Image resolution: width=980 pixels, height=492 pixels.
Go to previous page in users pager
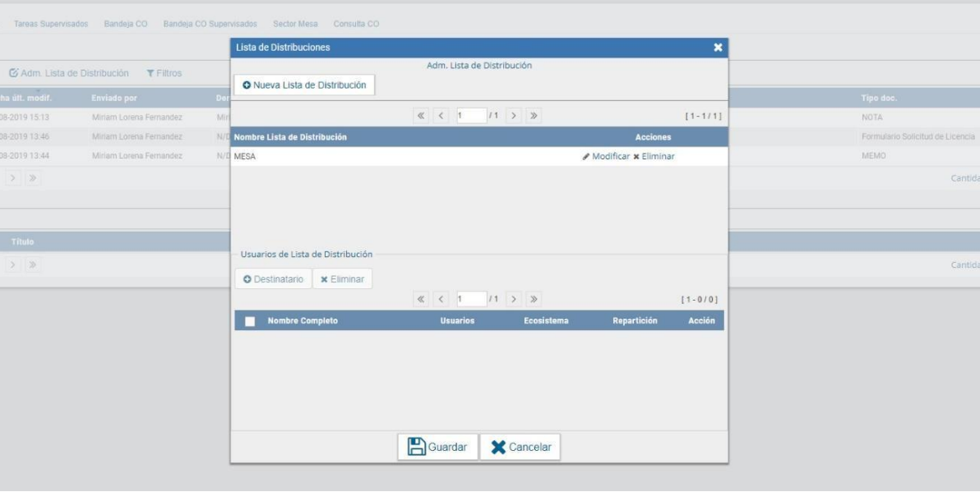point(441,299)
